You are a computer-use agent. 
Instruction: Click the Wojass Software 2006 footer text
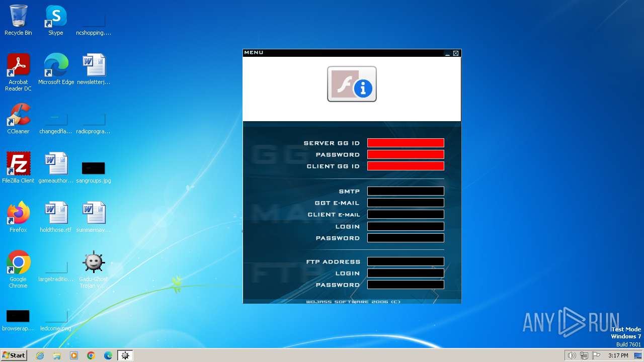coord(353,302)
